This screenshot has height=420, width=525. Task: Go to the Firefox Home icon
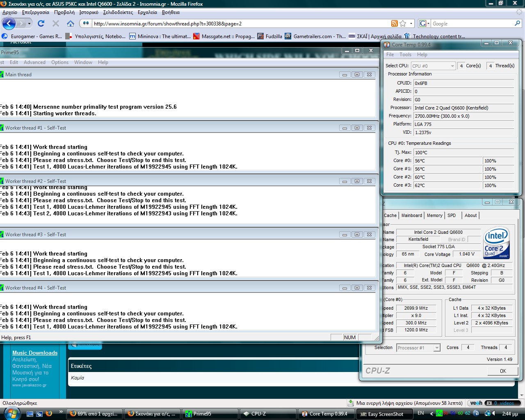tap(71, 23)
